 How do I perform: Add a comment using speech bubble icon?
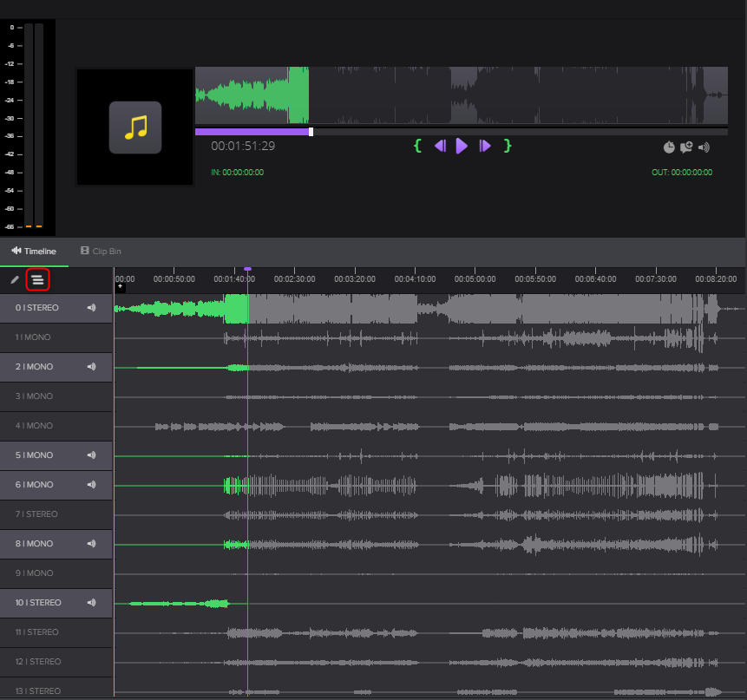(686, 147)
